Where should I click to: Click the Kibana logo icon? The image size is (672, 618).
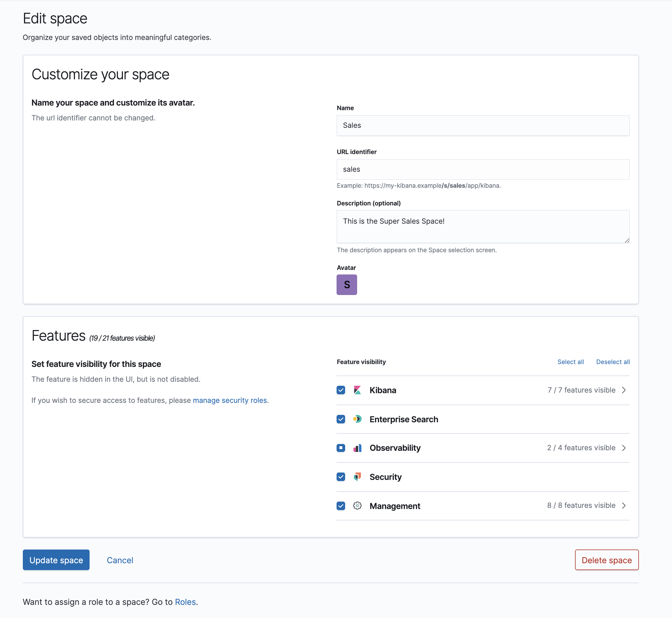point(357,390)
